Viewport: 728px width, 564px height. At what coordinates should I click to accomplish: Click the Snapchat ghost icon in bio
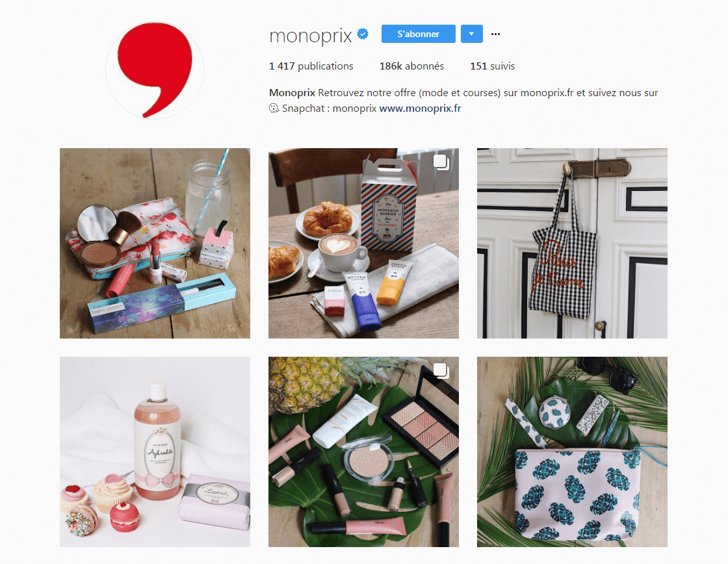coord(274,108)
